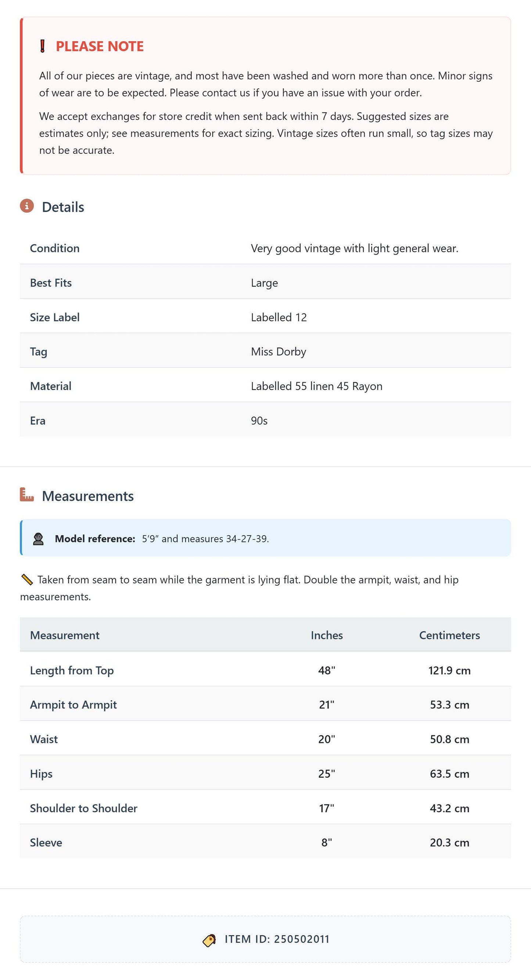531x980 pixels.
Task: Click the Era value 90s
Action: pyautogui.click(x=259, y=421)
